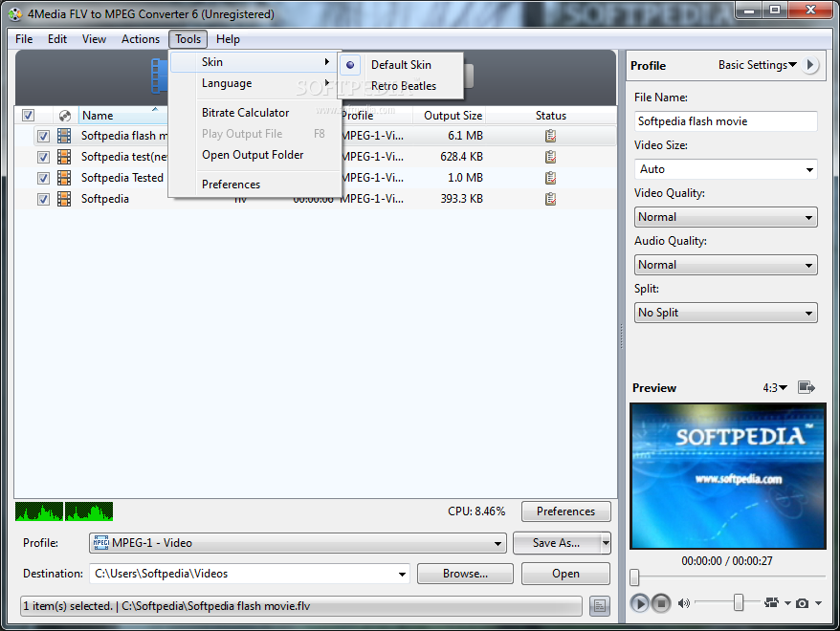Open the Edit menu

click(x=57, y=39)
